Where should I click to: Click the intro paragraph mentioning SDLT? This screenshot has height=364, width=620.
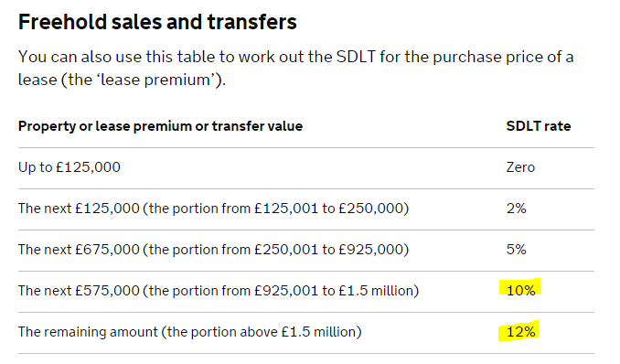[x=295, y=68]
